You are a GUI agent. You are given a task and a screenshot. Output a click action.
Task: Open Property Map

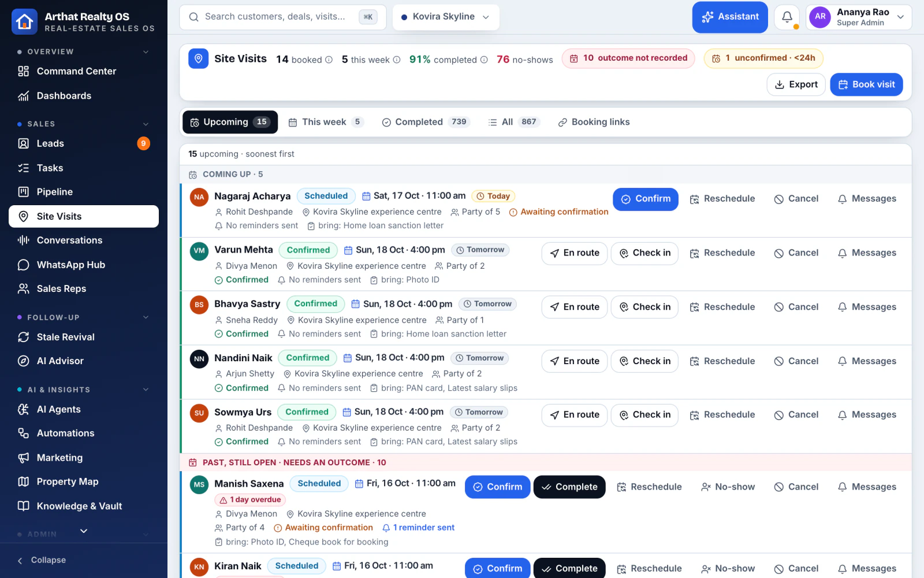pyautogui.click(x=84, y=481)
